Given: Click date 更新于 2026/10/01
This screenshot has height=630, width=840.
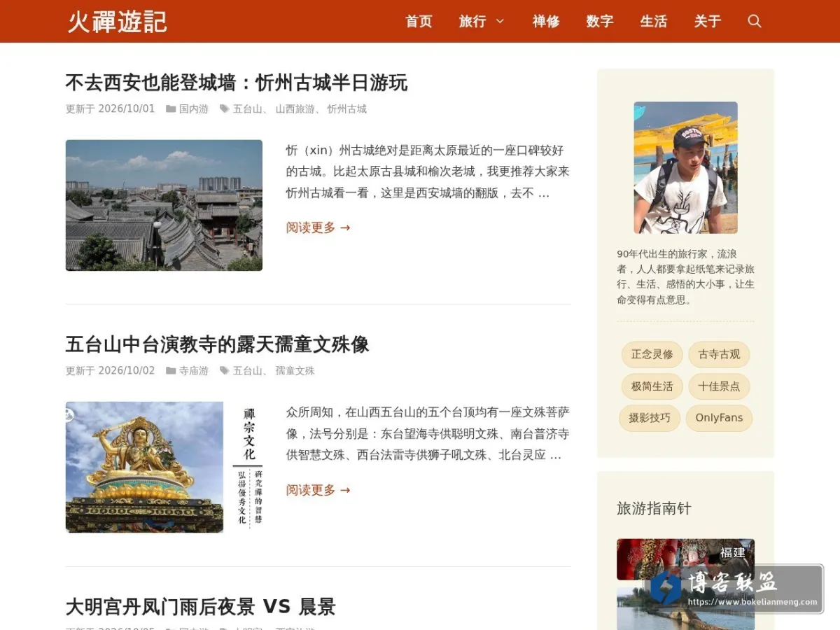Looking at the screenshot, I should 110,109.
